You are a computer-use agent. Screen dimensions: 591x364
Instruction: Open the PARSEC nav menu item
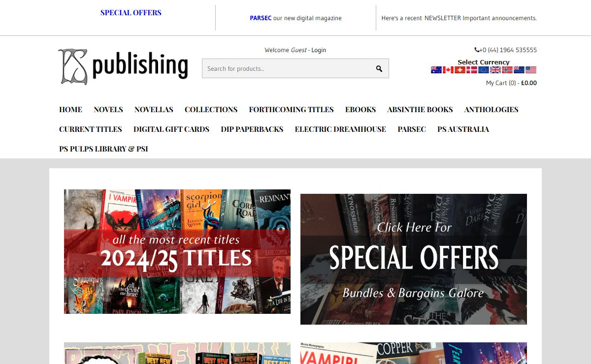pyautogui.click(x=412, y=129)
